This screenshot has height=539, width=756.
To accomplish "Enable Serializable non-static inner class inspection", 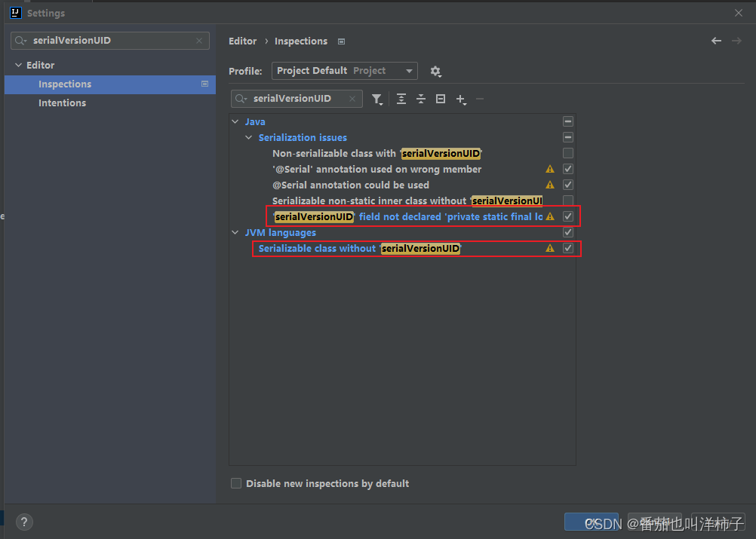I will click(568, 201).
